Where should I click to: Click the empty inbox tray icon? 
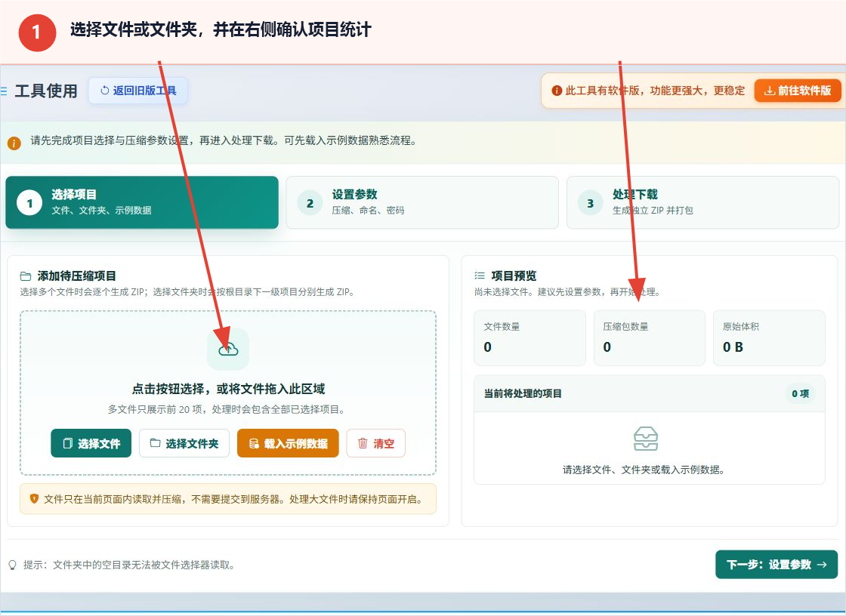click(646, 439)
